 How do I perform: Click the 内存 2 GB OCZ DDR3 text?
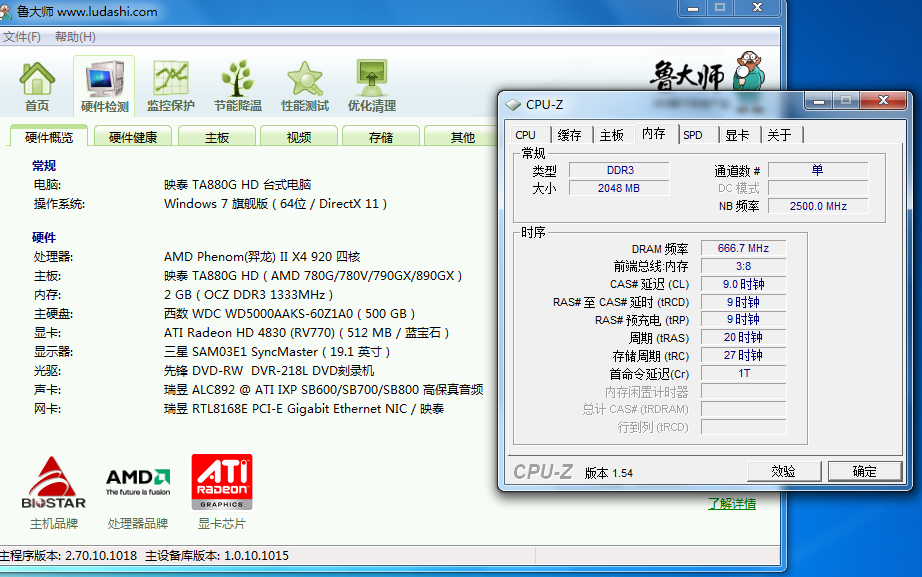click(x=249, y=295)
